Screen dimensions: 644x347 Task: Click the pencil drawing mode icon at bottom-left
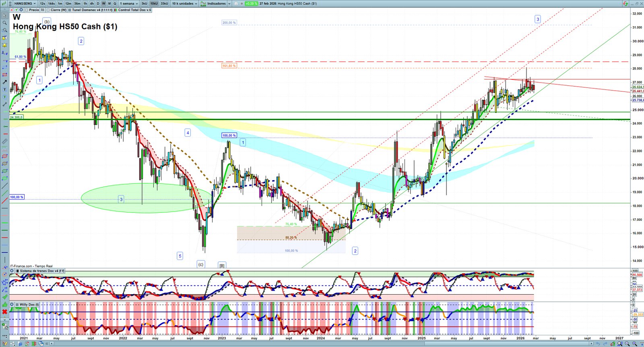coord(4,344)
